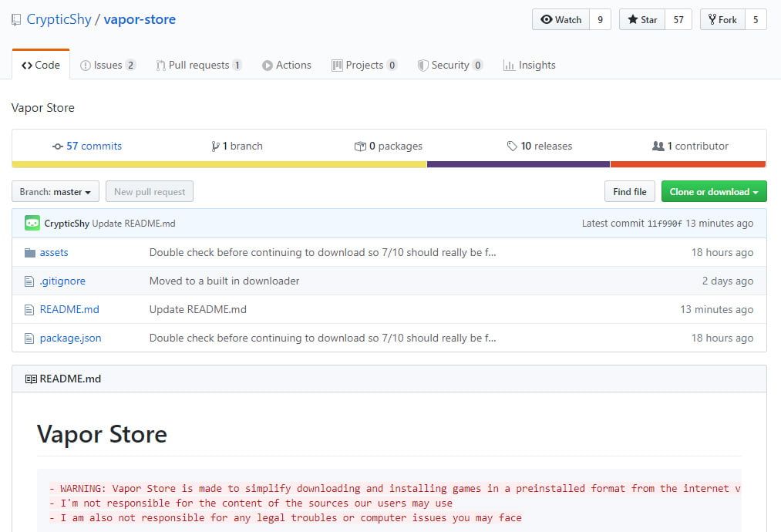Click the package.json file icon
This screenshot has width=781, height=532.
29,338
